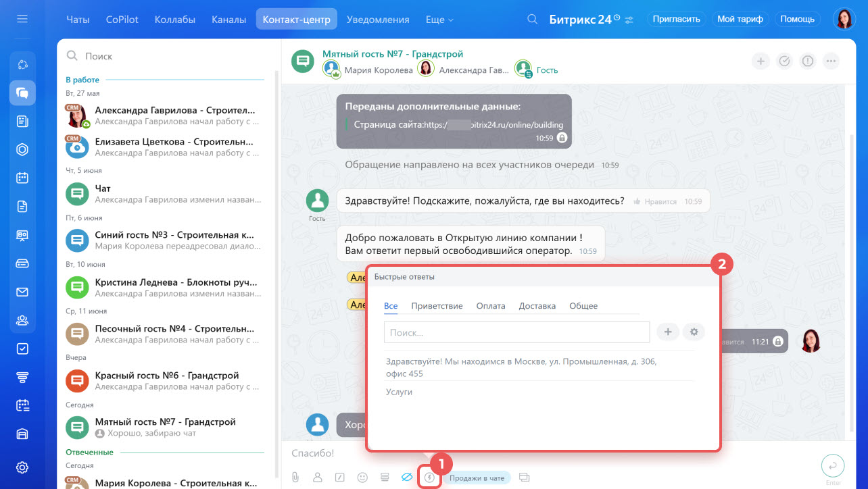Switch to the CoPilot tab
Viewport: 868px width, 489px height.
pos(122,20)
